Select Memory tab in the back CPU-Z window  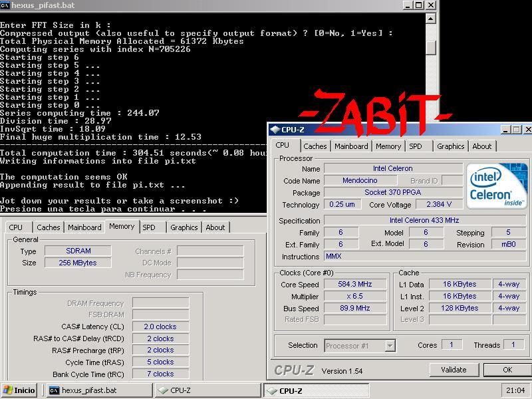coord(122,226)
